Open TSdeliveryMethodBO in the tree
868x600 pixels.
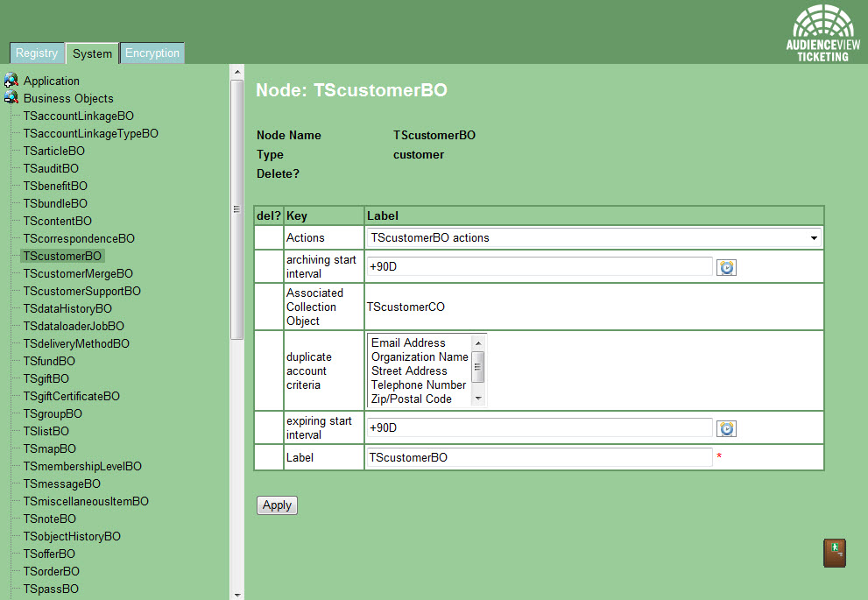coord(76,343)
